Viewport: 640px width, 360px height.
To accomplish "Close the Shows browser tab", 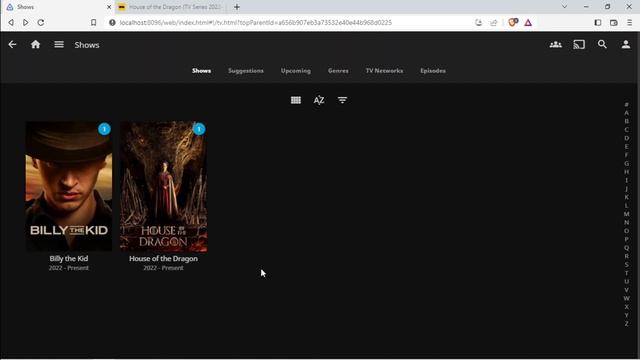I will pos(109,7).
